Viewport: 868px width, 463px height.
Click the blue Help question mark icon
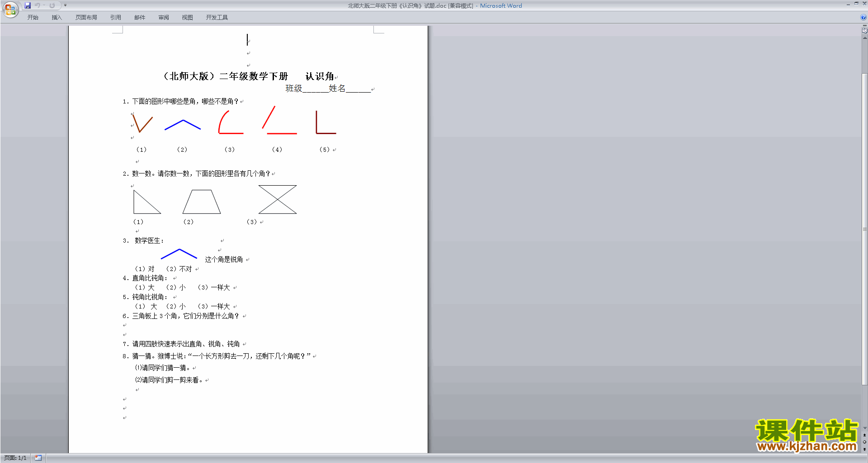point(863,18)
